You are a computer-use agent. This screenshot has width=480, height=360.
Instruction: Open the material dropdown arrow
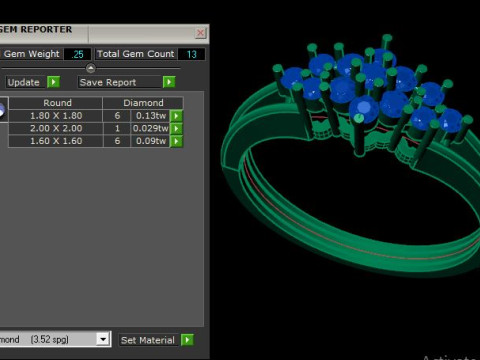[x=103, y=339]
